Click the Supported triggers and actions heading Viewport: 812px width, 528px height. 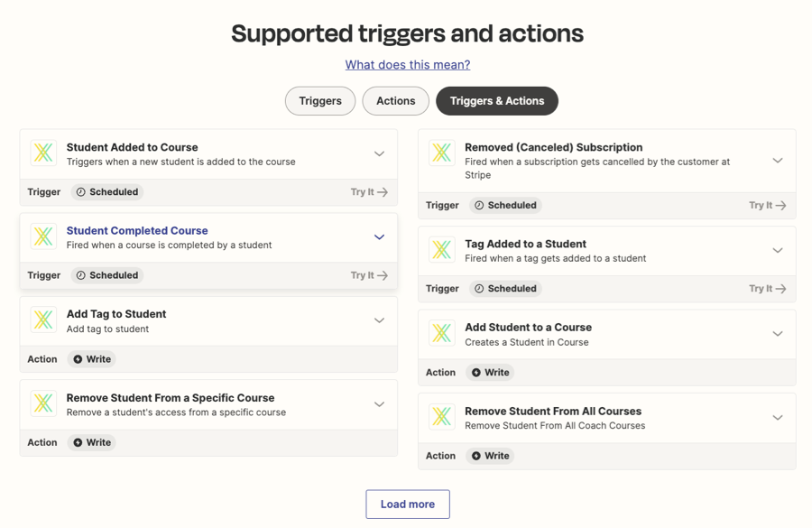[408, 33]
